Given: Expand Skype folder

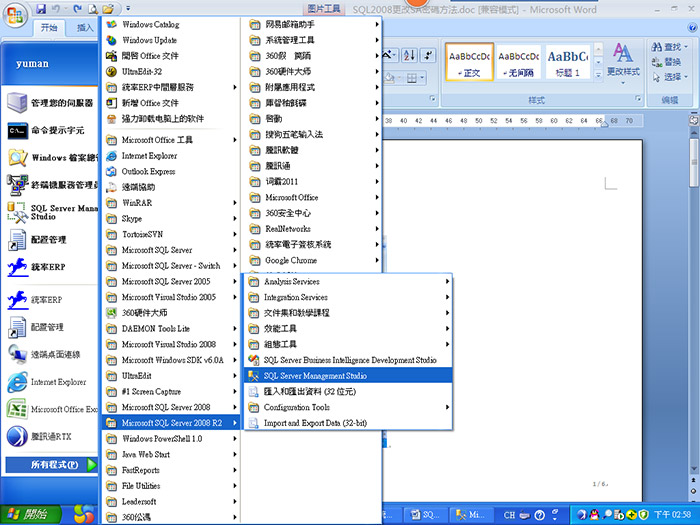Looking at the screenshot, I should click(x=171, y=219).
